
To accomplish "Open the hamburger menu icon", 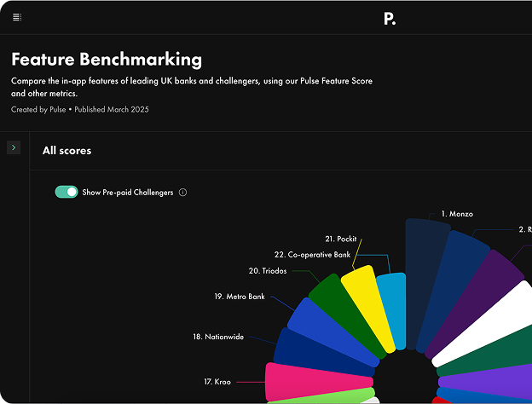I will click(17, 17).
